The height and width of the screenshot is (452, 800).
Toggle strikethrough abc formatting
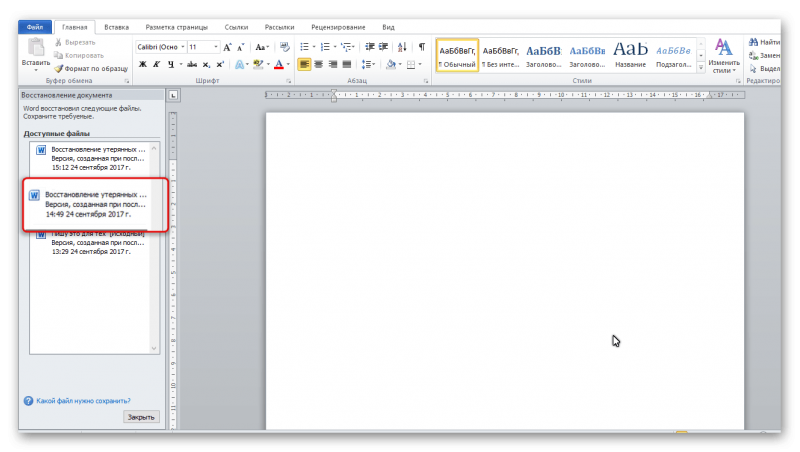tap(192, 64)
